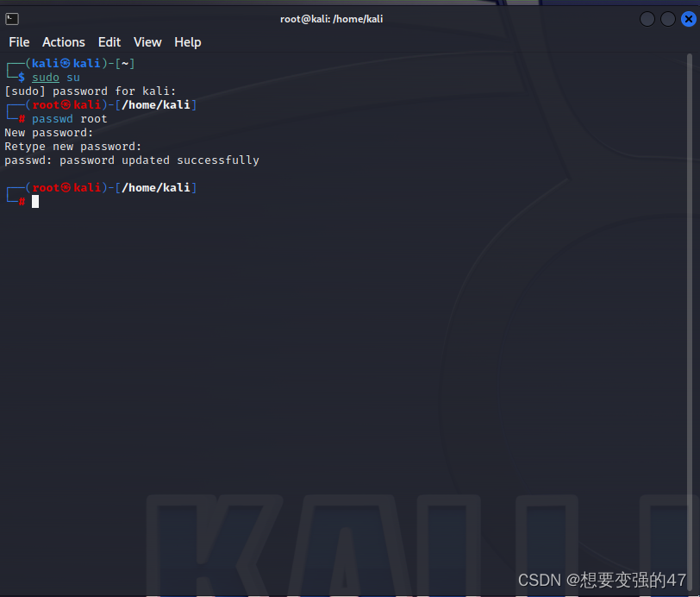Click the terminal icon in the title bar
Viewport: 700px width, 597px height.
pos(12,19)
